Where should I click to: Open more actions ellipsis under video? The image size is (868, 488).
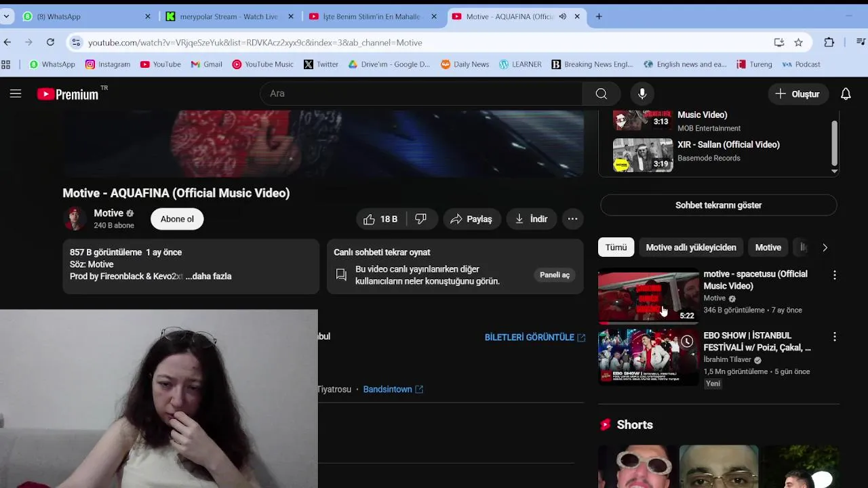[x=572, y=219]
